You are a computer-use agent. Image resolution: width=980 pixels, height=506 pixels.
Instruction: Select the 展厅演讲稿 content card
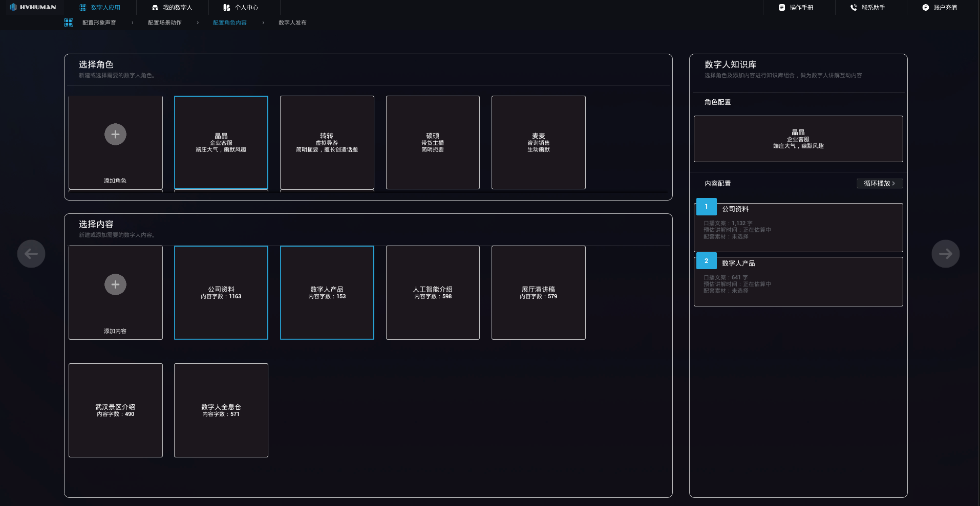539,293
